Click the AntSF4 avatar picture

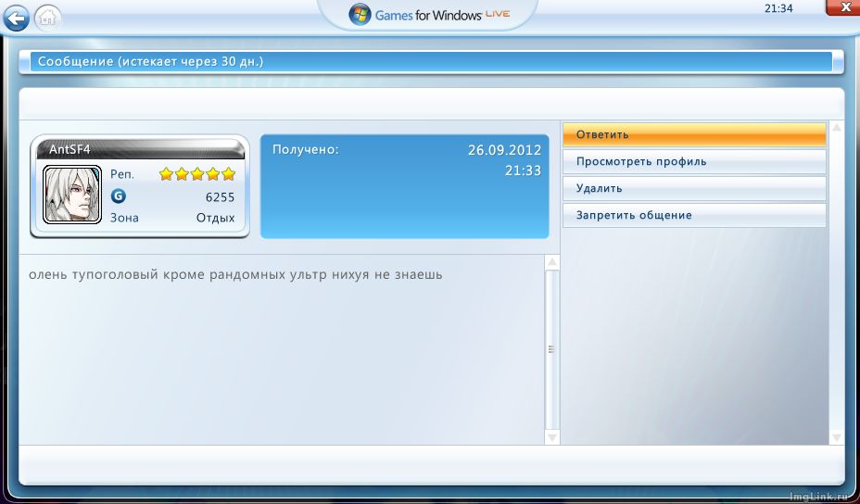point(72,195)
